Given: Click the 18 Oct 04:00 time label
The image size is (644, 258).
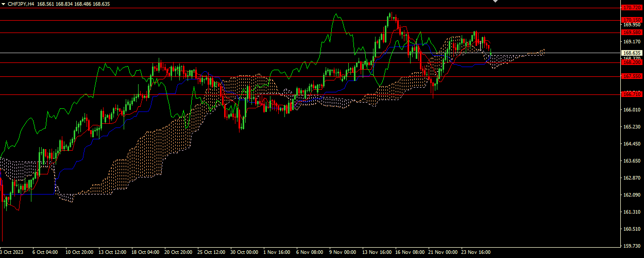Looking at the screenshot, I should pos(145,253).
